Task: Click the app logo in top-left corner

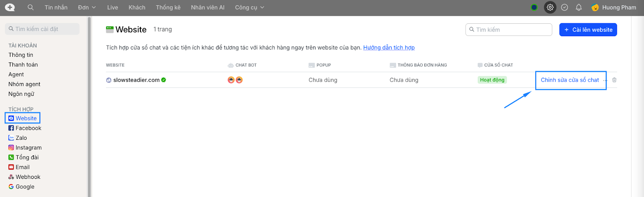Action: pyautogui.click(x=10, y=7)
